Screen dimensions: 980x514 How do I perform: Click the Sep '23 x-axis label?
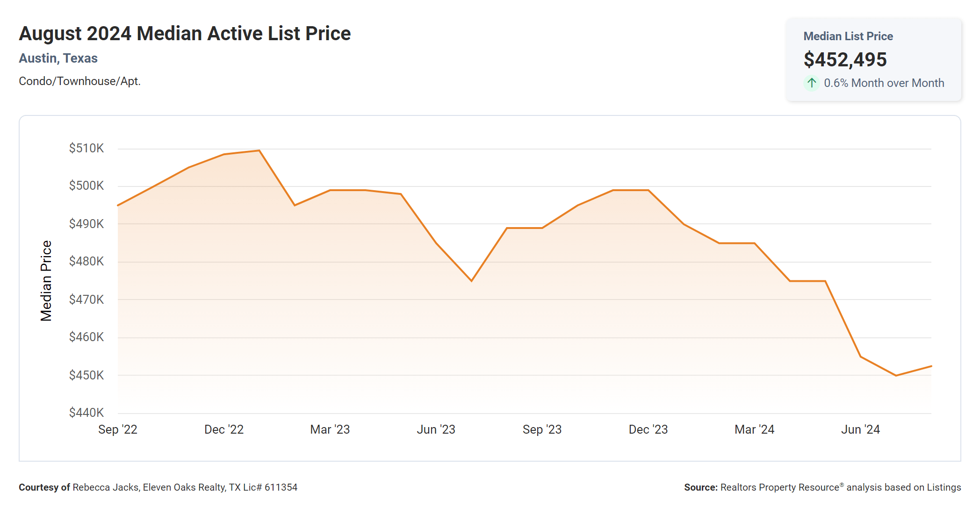pos(542,429)
